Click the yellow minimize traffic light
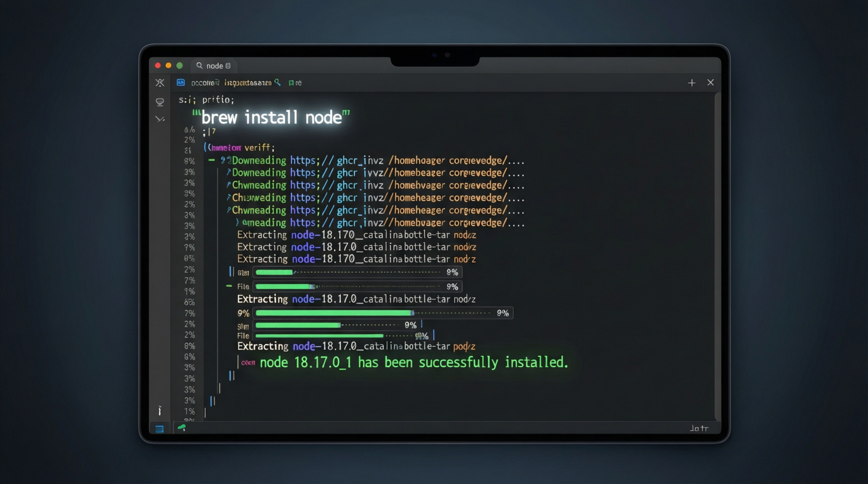The height and width of the screenshot is (484, 868). (x=168, y=66)
